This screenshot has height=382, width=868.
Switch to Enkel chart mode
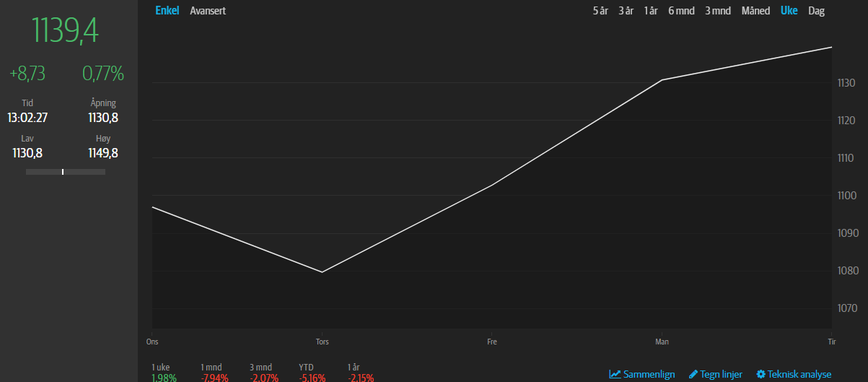pyautogui.click(x=167, y=11)
